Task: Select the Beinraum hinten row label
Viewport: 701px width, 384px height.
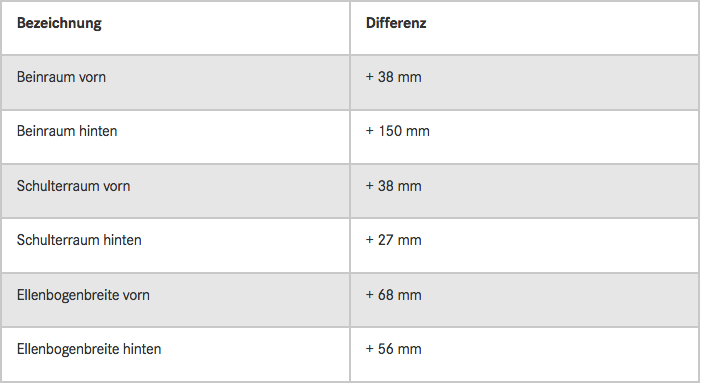Action: (67, 131)
